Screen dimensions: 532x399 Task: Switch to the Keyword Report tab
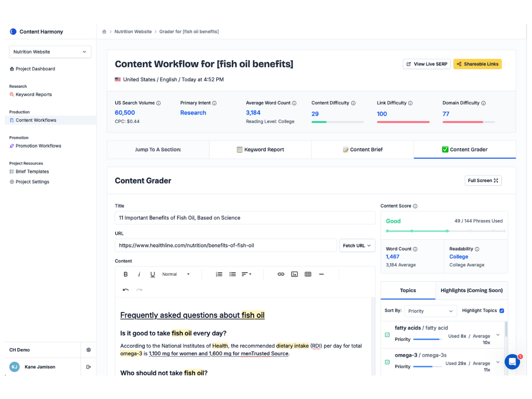260,149
